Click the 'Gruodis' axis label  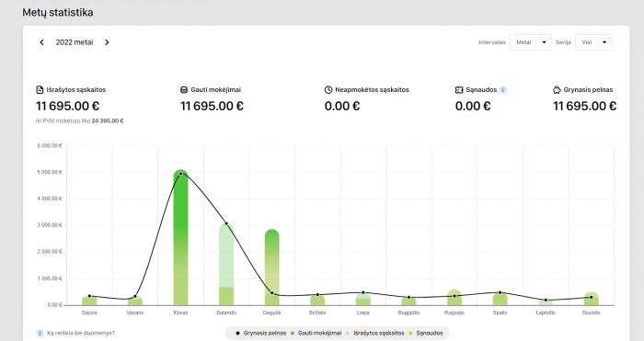tap(591, 313)
